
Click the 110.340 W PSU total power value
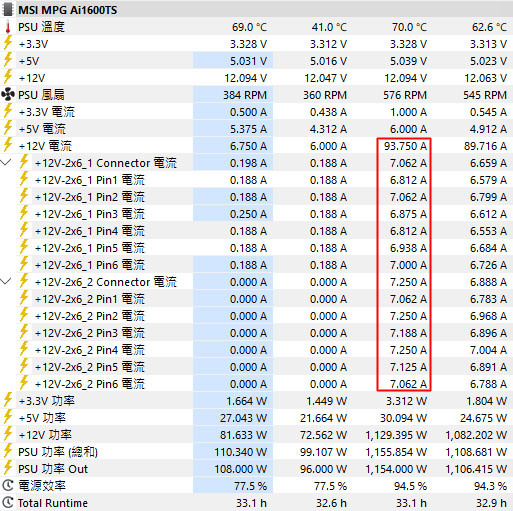241,452
